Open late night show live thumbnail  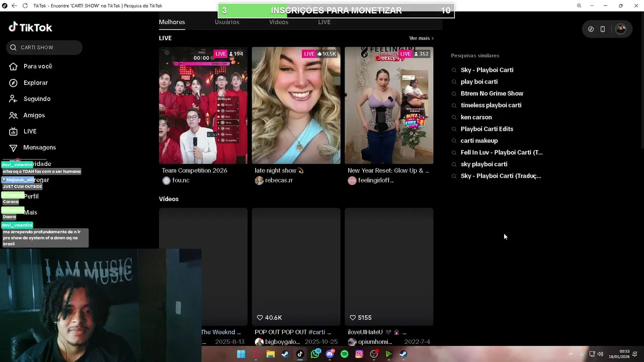(x=296, y=106)
